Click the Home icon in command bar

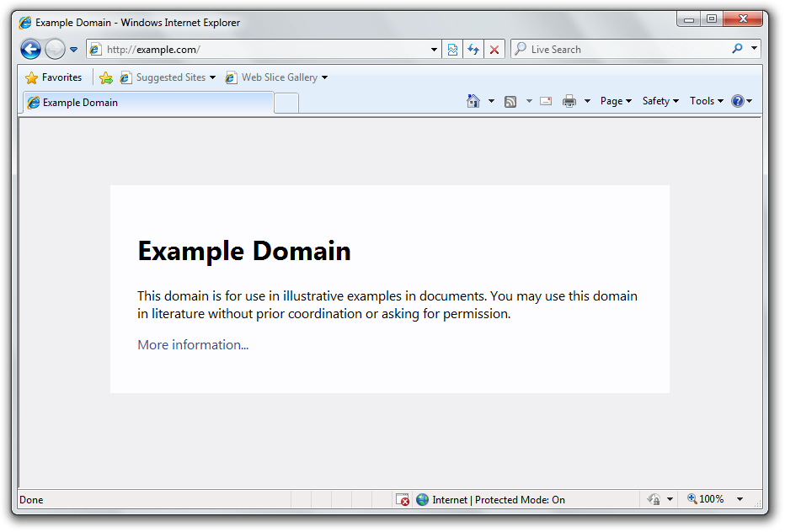(473, 101)
